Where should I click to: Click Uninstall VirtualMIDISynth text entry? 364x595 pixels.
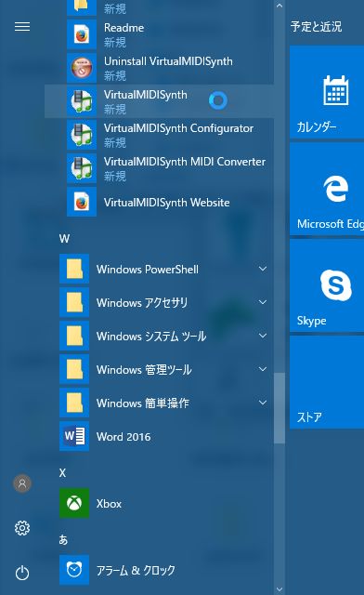[x=168, y=61]
